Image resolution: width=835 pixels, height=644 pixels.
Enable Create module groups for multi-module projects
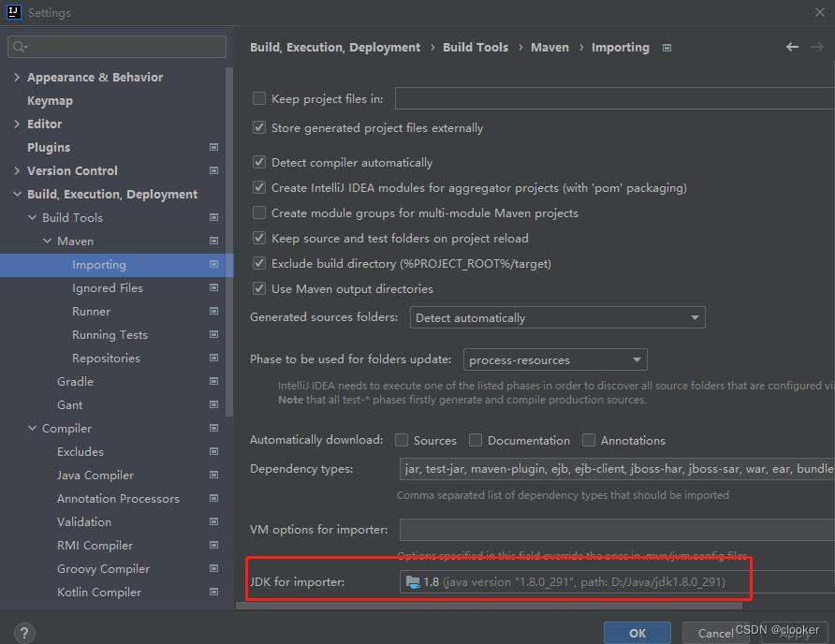point(259,213)
